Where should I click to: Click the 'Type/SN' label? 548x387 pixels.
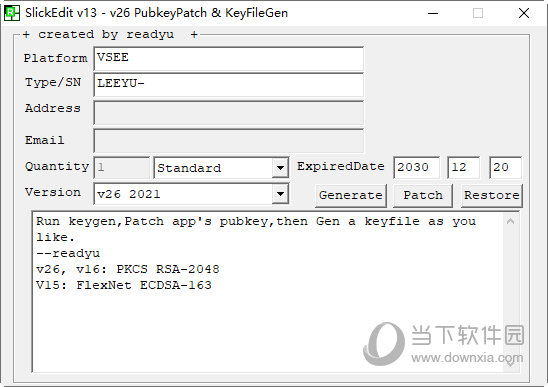(53, 83)
